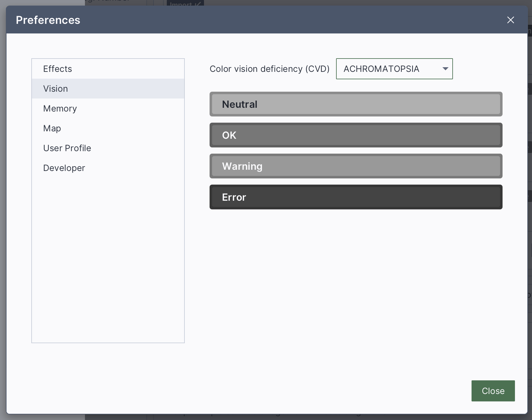This screenshot has width=532, height=420.
Task: Click the partially hidden Import button behind dialog
Action: (x=185, y=3)
